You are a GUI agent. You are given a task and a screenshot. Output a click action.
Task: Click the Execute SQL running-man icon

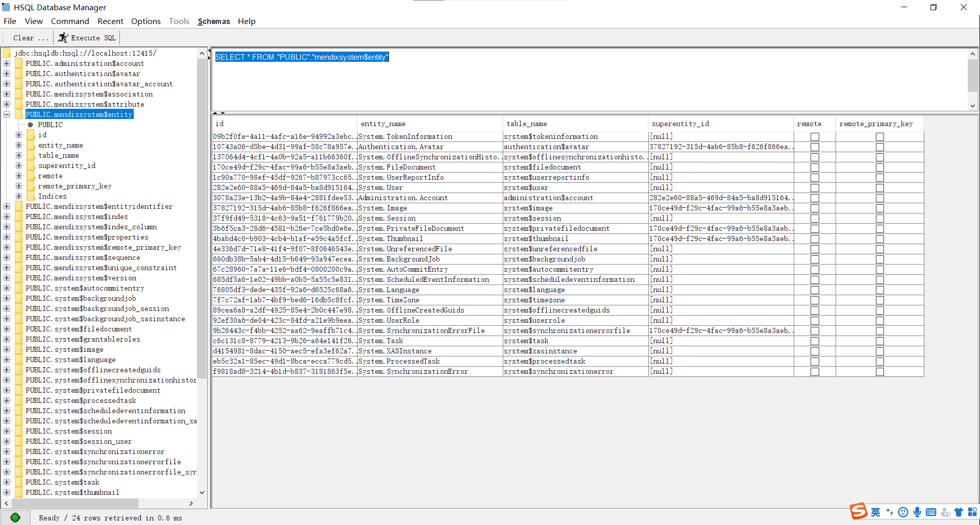[x=63, y=38]
